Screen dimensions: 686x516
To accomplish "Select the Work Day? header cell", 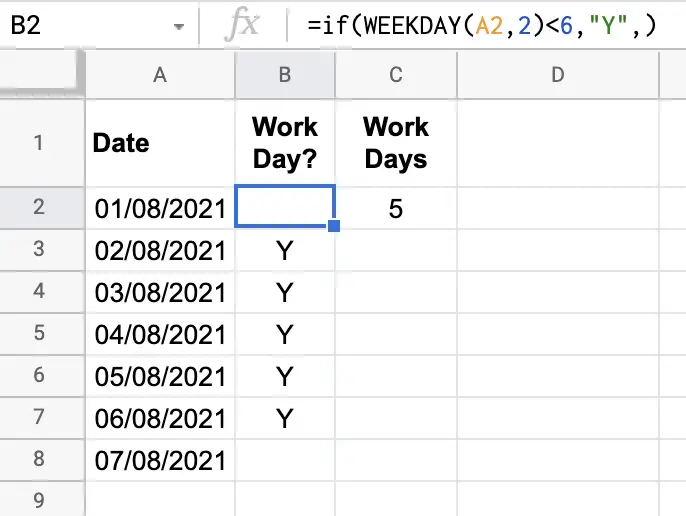I will pos(285,143).
